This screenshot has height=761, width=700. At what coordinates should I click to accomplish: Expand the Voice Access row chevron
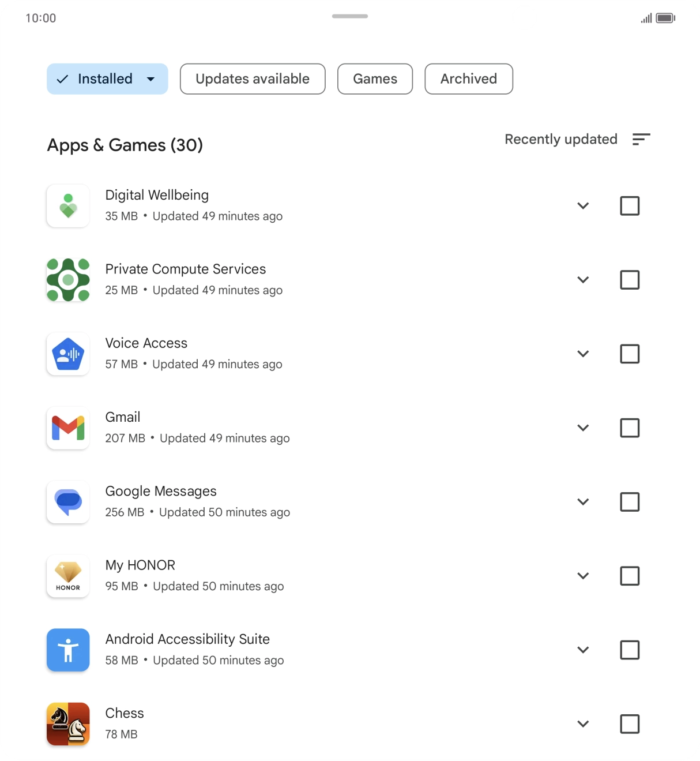(583, 354)
